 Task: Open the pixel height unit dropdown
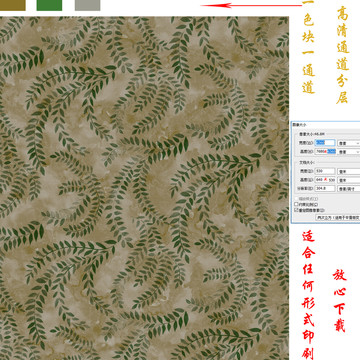349,152
